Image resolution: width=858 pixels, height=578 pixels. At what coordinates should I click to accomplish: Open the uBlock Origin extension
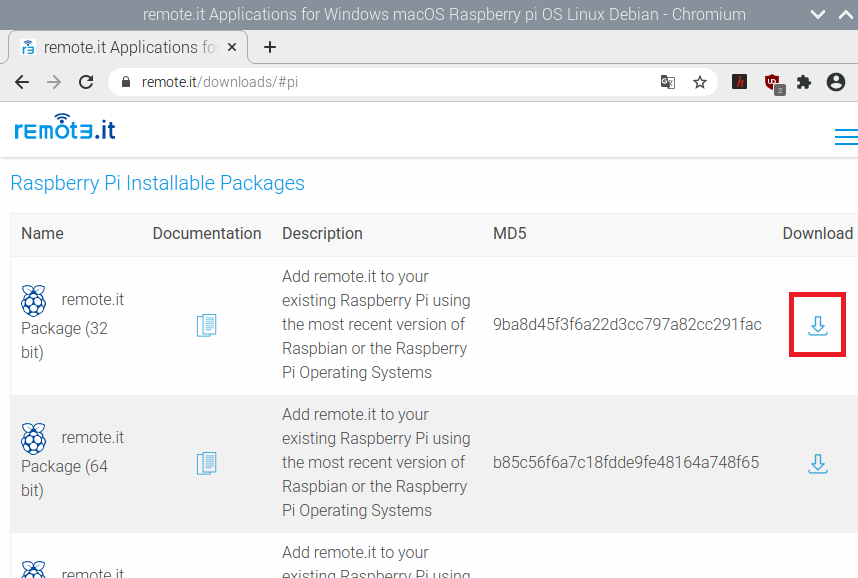773,83
